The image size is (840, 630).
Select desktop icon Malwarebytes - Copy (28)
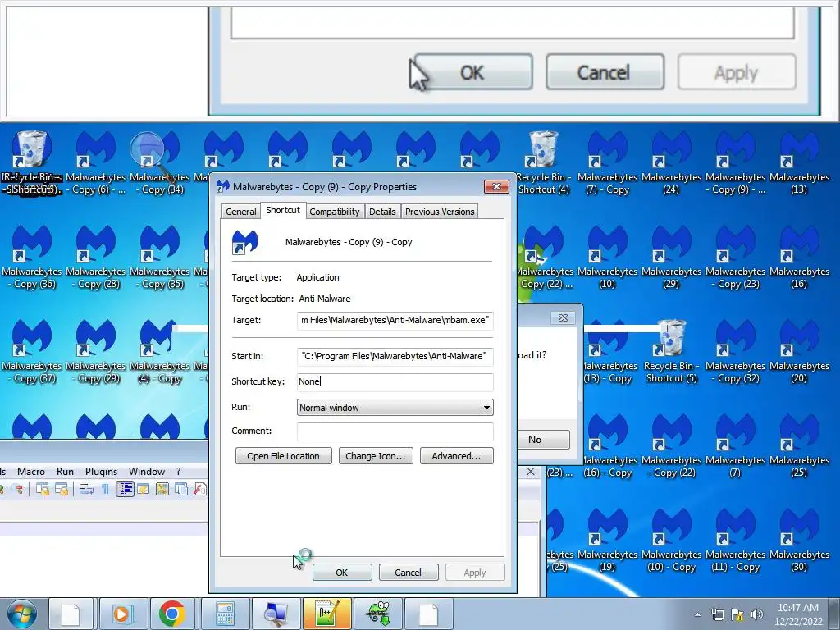pyautogui.click(x=96, y=257)
